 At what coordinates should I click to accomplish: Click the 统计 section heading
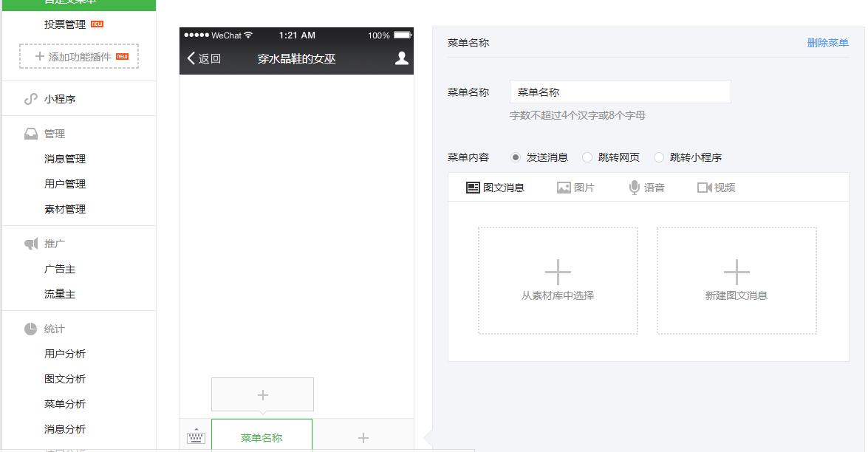pos(54,329)
